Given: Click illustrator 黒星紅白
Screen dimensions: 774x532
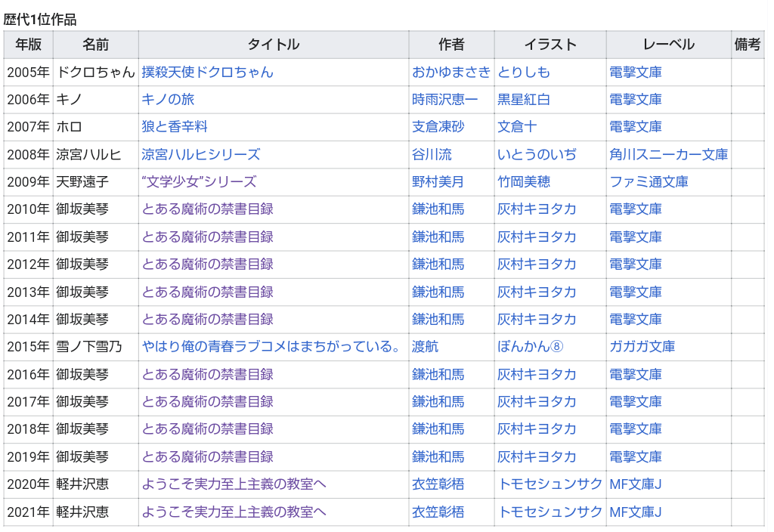Looking at the screenshot, I should pos(523,100).
